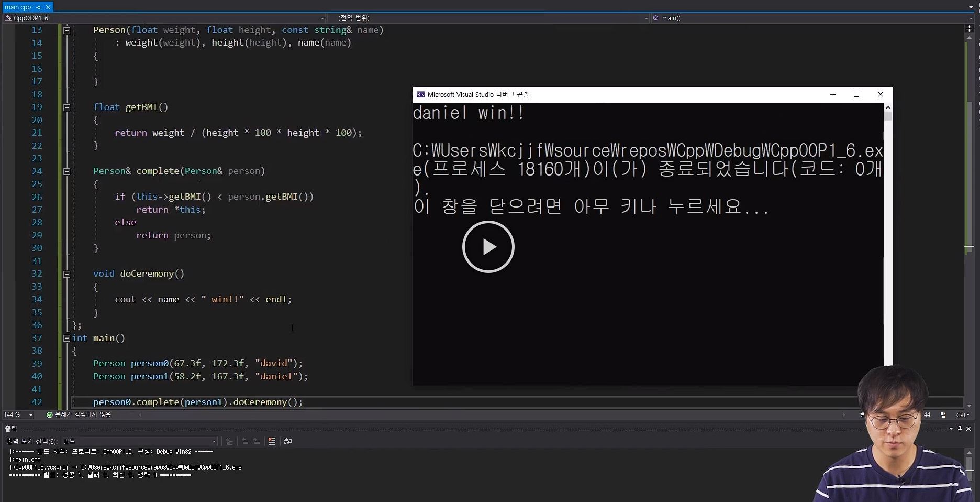The image size is (980, 502).
Task: Collapse the main function at line 37
Action: click(x=67, y=339)
